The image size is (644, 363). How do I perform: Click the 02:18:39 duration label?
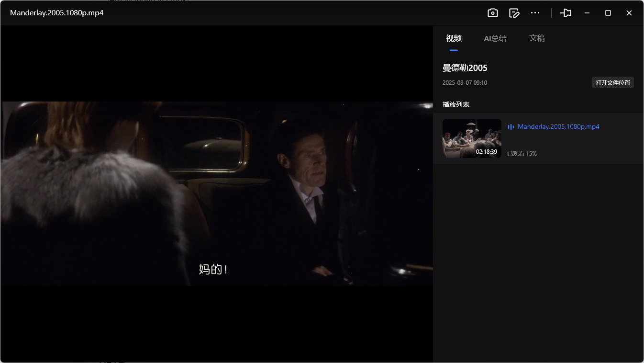tap(487, 152)
